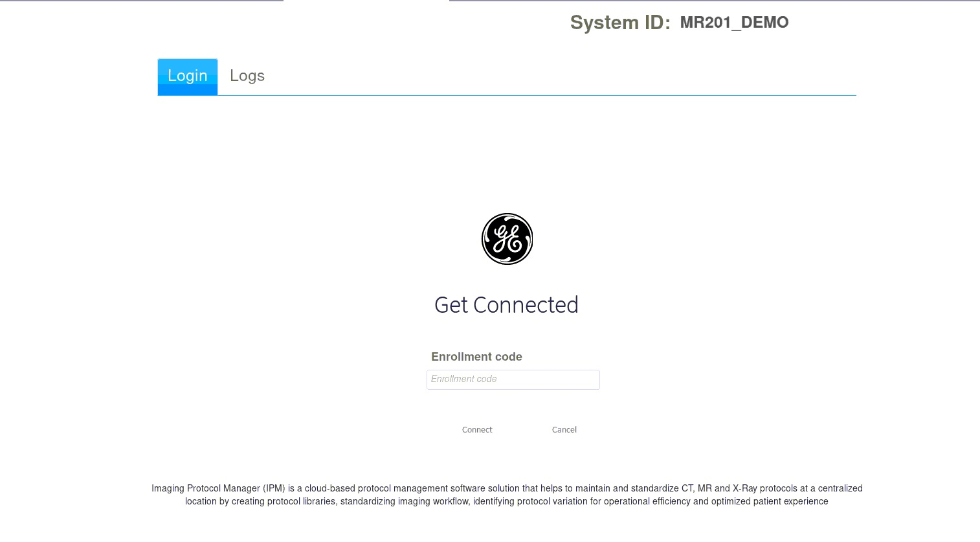Image resolution: width=980 pixels, height=542 pixels.
Task: Switch to the Logs tab
Action: coord(247,76)
